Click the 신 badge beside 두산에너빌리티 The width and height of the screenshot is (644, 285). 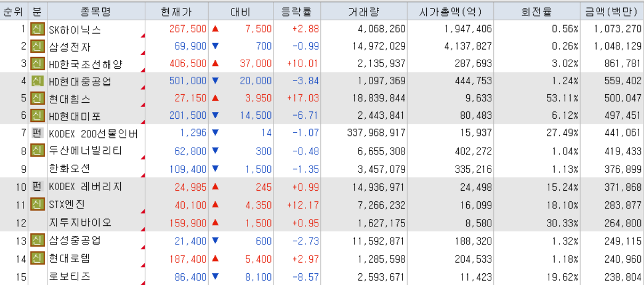pyautogui.click(x=37, y=151)
